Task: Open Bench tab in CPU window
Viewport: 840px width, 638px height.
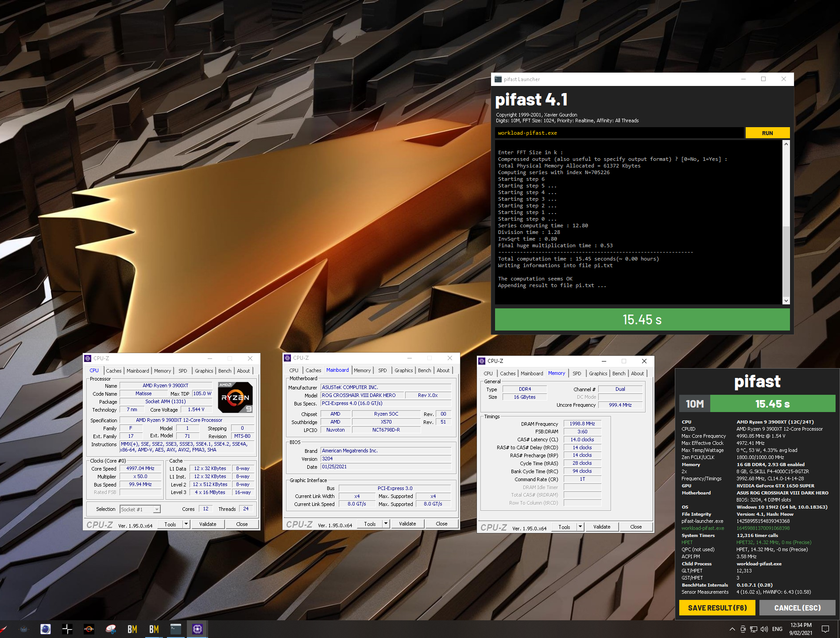Action: (x=225, y=371)
